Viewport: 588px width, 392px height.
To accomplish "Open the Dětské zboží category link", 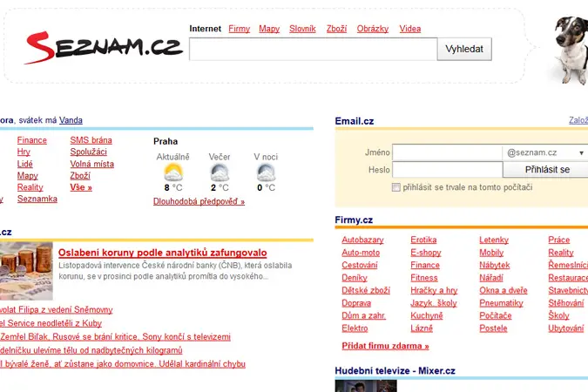I will (366, 290).
